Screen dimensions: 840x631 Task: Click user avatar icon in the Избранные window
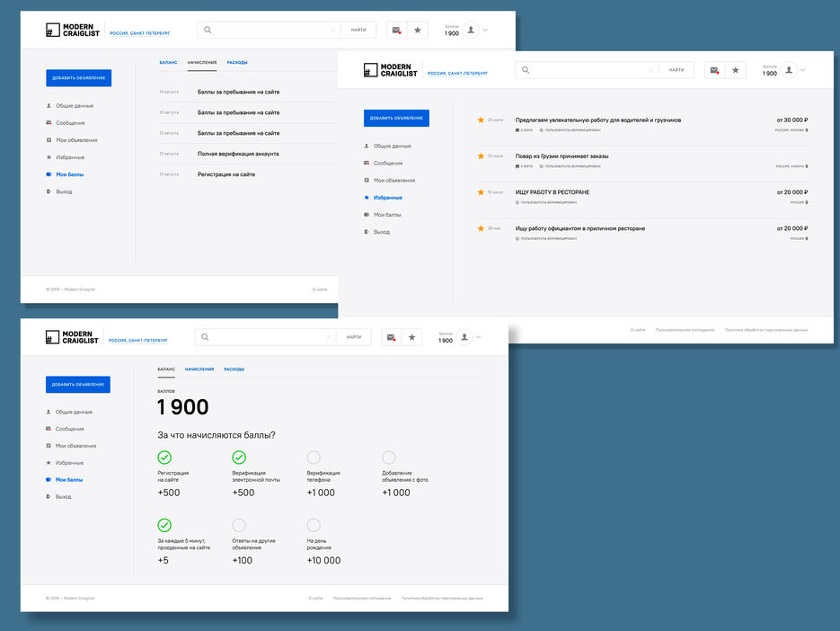[x=789, y=70]
